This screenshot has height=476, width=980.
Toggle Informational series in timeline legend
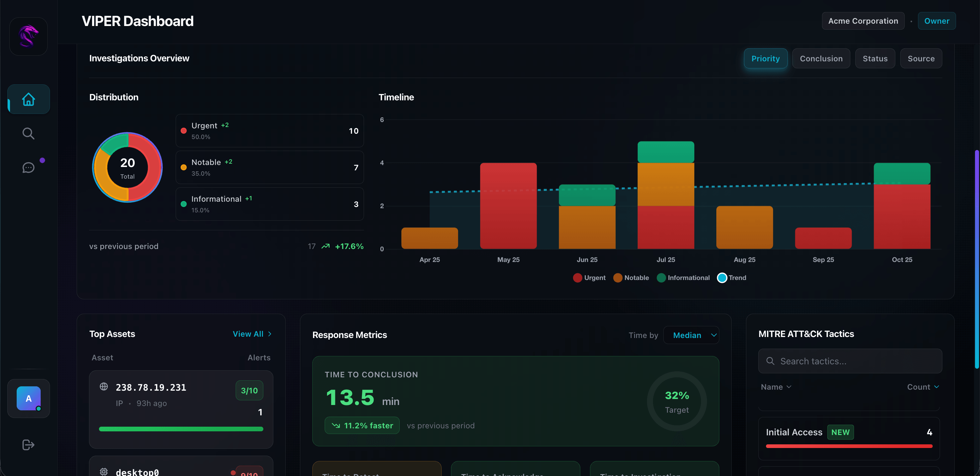pos(683,278)
